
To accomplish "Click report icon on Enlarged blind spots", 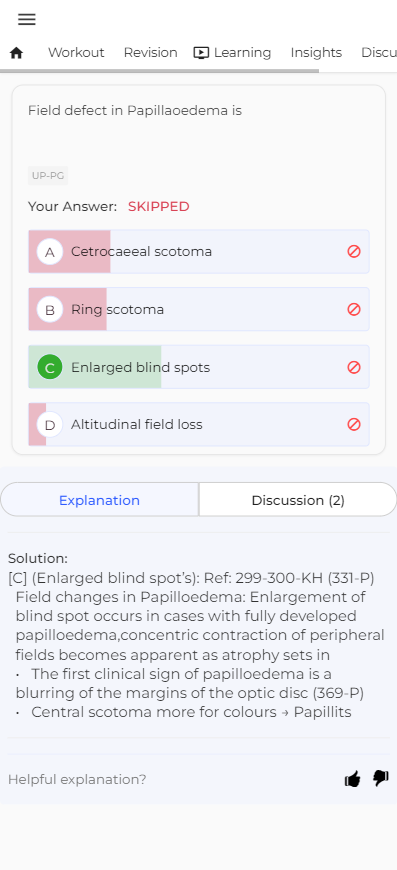I will 354,367.
